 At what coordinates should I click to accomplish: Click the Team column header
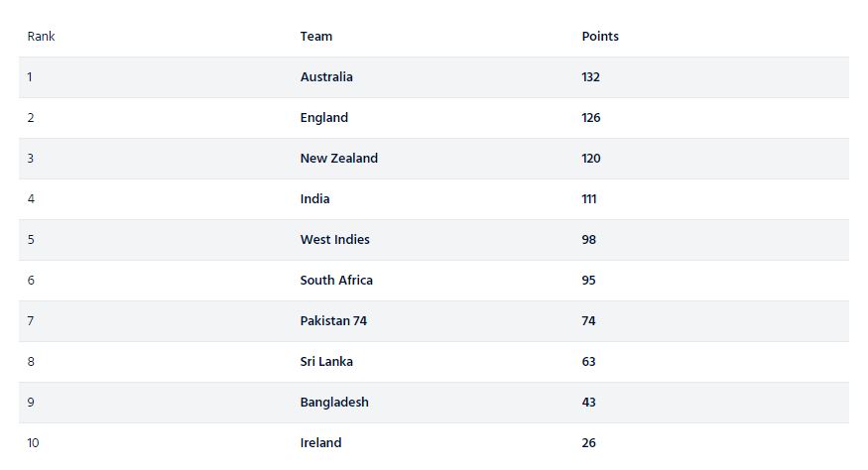(316, 37)
